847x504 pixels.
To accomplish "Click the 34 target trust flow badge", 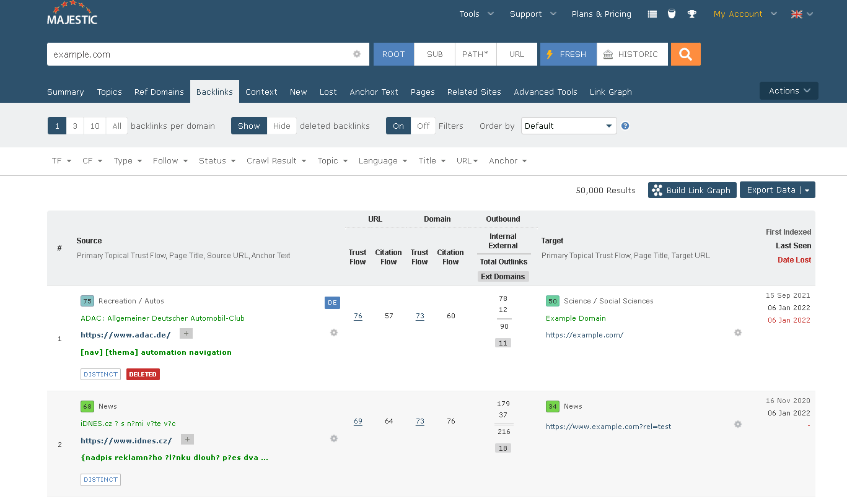I will pos(553,406).
